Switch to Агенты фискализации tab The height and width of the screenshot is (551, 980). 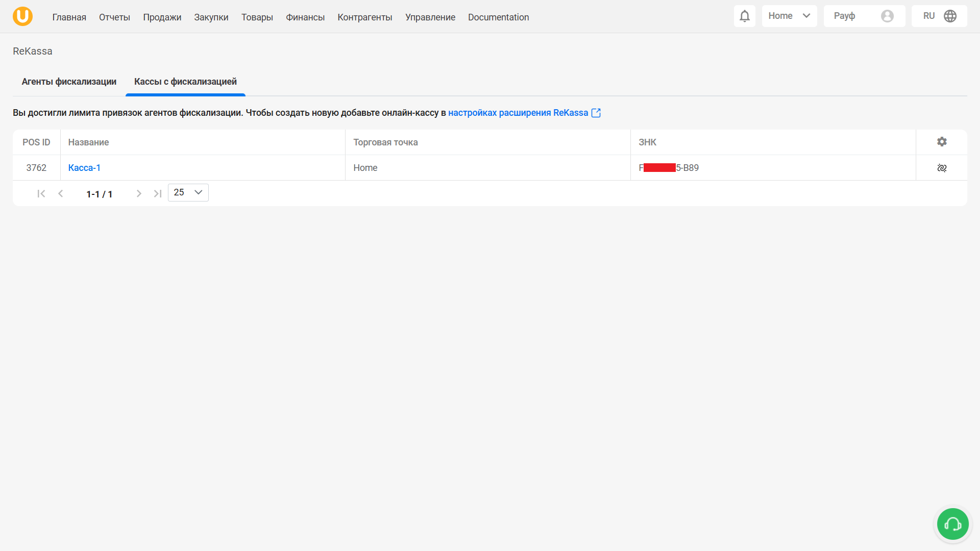tap(69, 82)
